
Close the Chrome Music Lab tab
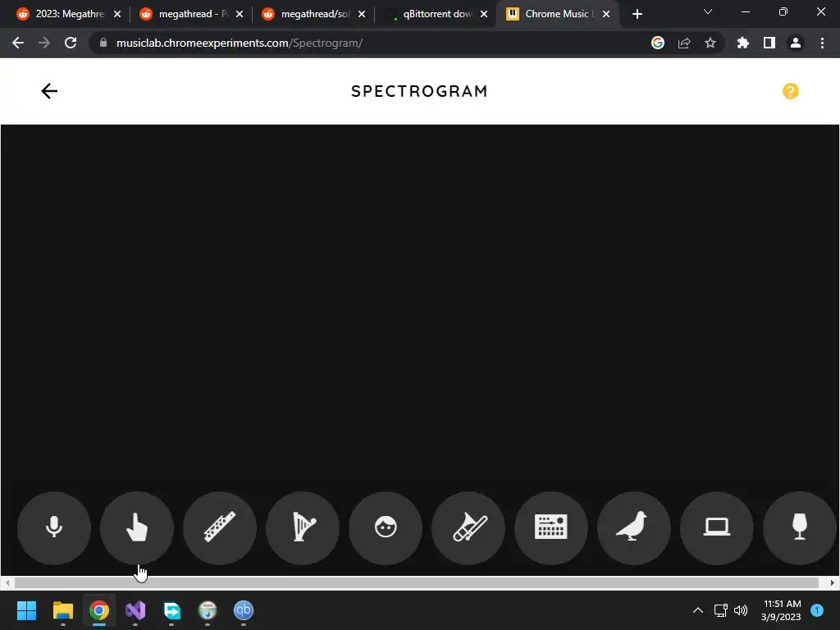[606, 15]
